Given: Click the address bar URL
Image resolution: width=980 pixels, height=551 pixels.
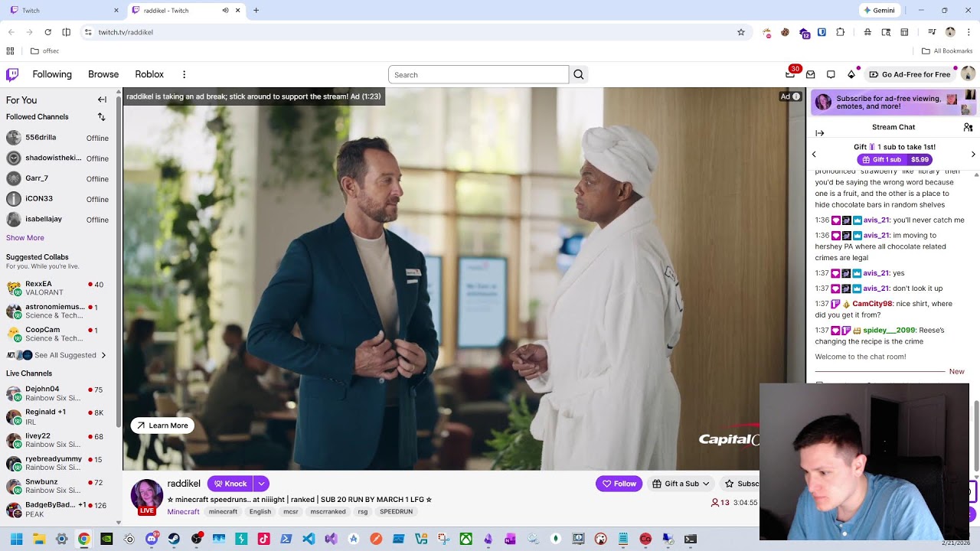Looking at the screenshot, I should click(126, 32).
